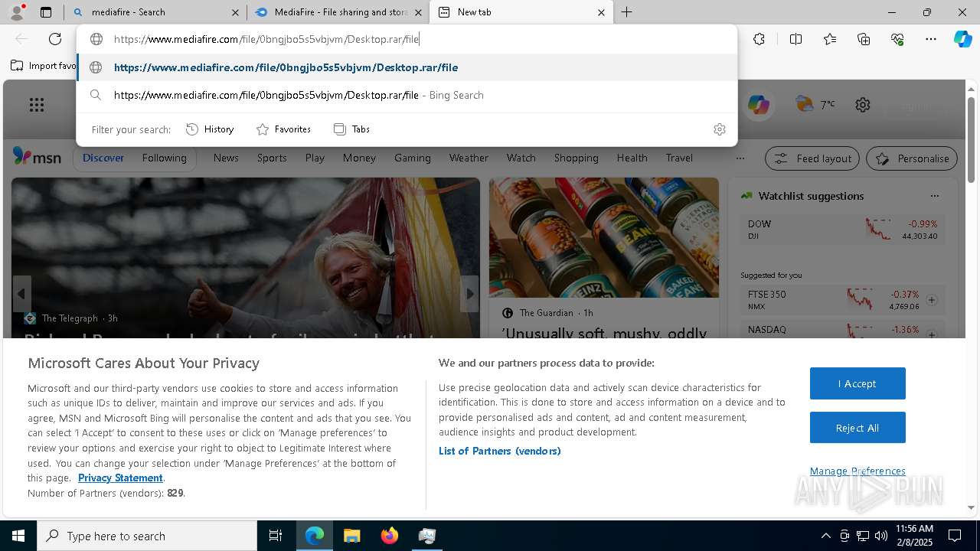
Task: Open Manage Preferences link
Action: coord(857,471)
